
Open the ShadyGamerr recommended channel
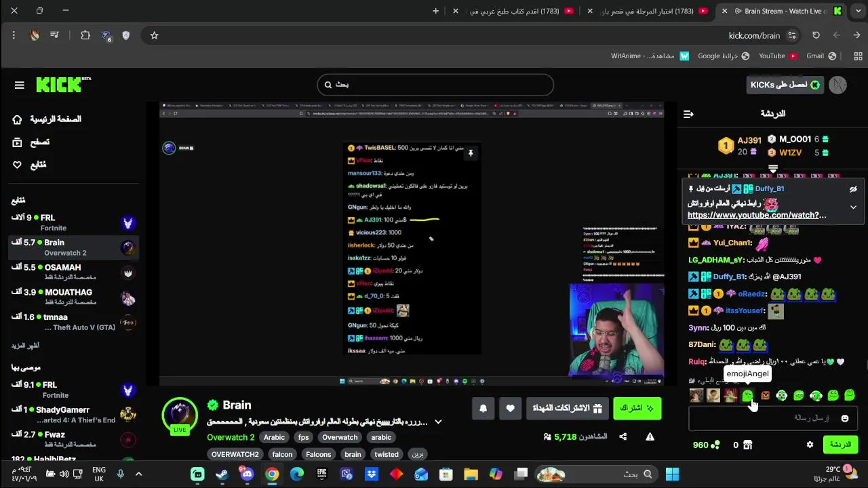[73, 414]
